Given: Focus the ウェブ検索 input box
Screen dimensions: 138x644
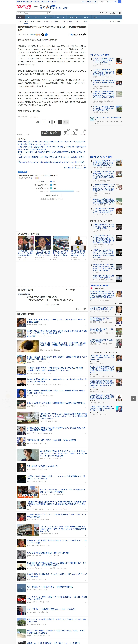Looking at the screenshot, I should (102, 2).
